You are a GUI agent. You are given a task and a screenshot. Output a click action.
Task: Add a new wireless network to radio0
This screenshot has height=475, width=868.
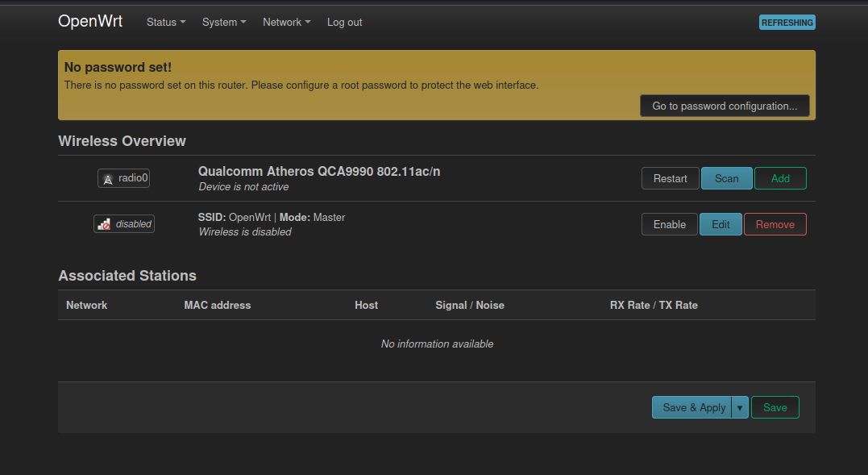780,178
